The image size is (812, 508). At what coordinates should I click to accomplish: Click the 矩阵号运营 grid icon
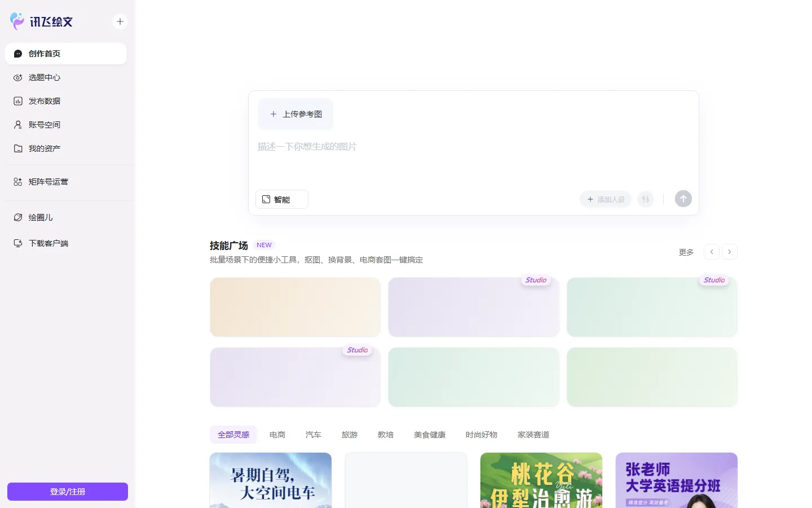pos(18,182)
